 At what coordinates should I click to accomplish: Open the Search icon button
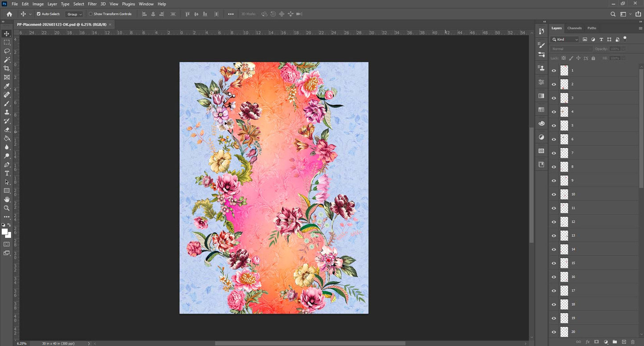613,14
